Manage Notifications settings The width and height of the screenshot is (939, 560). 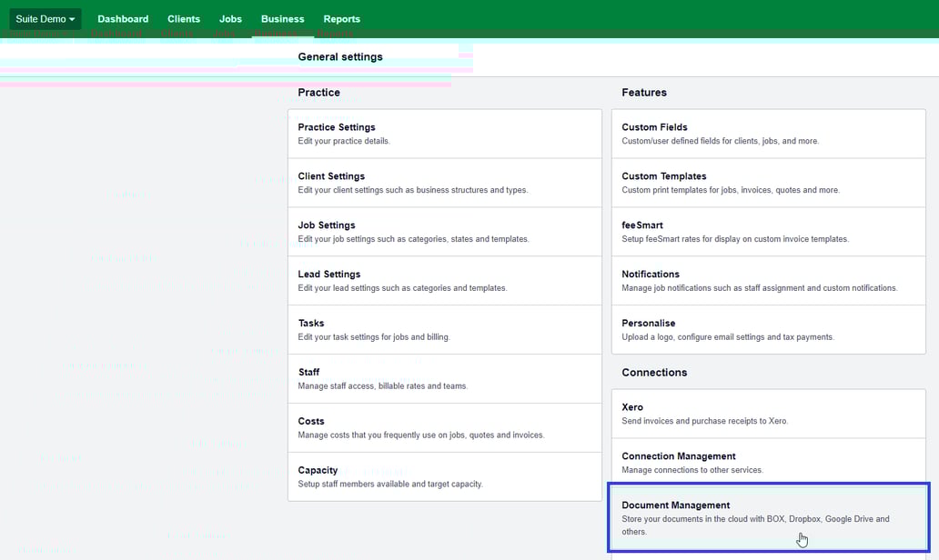[768, 281]
